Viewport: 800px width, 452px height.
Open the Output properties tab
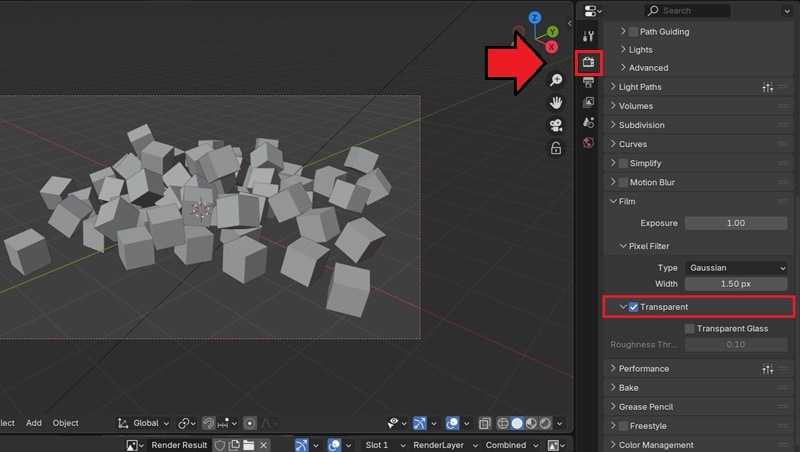click(x=588, y=82)
